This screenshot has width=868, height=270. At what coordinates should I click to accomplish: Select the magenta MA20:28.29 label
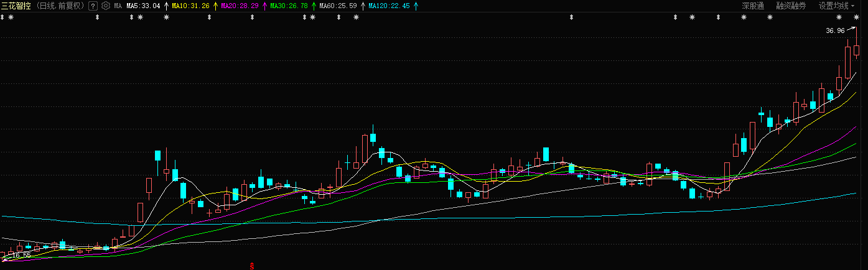[x=240, y=6]
